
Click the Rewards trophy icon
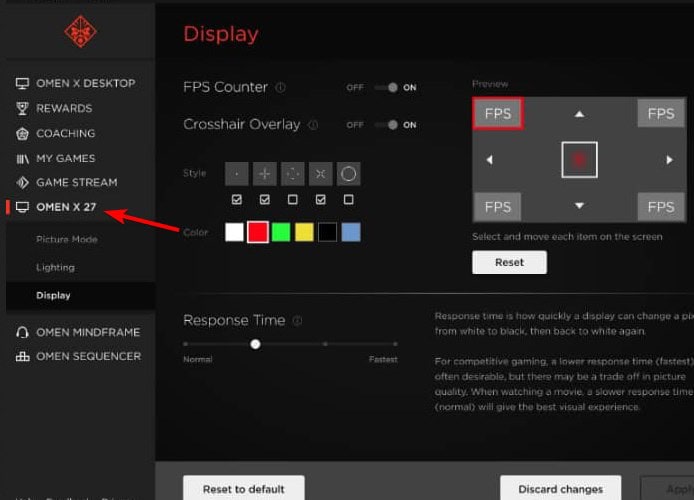[22, 108]
